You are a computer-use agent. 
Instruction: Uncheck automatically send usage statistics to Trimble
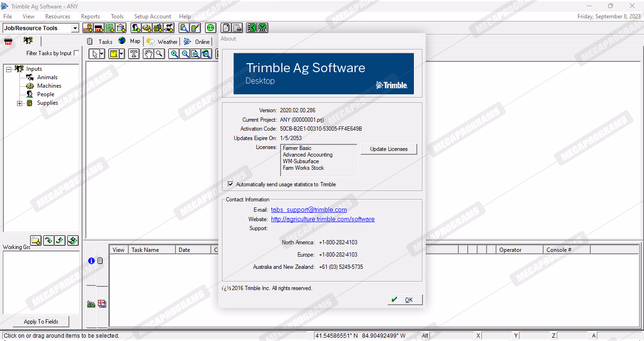[x=231, y=184]
